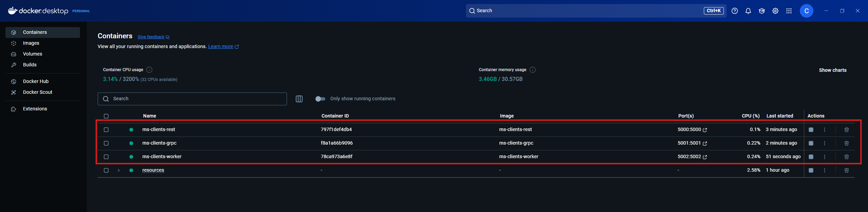Open Docker Scout from the sidebar

click(43, 92)
